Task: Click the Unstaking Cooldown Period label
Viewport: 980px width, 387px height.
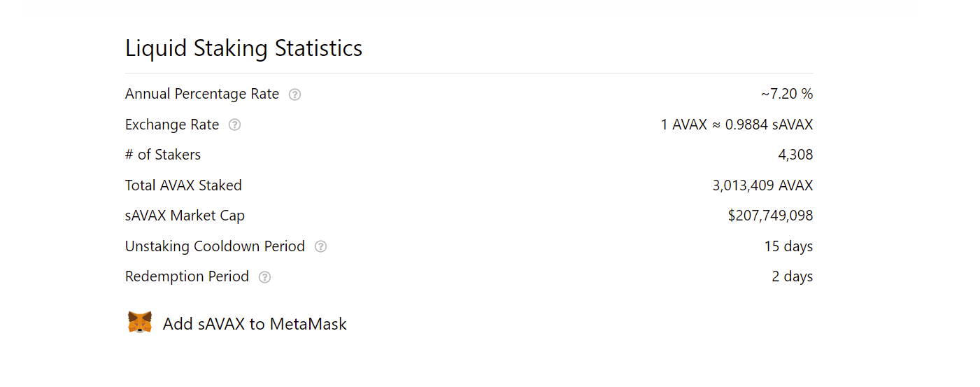Action: pyautogui.click(x=215, y=246)
